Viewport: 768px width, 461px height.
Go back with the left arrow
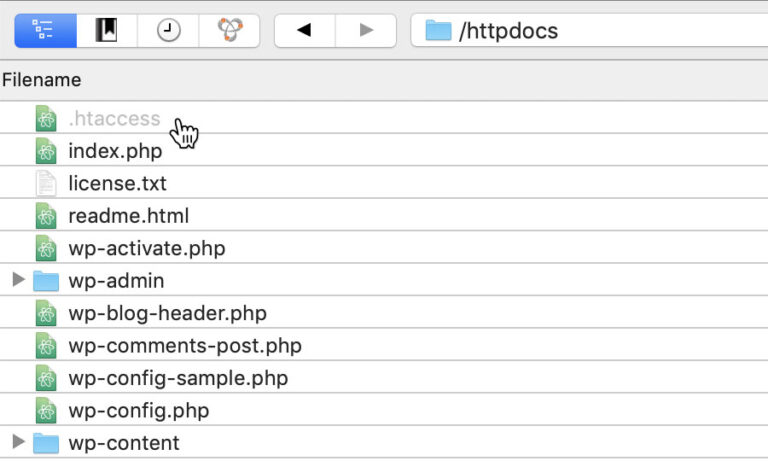coord(305,30)
